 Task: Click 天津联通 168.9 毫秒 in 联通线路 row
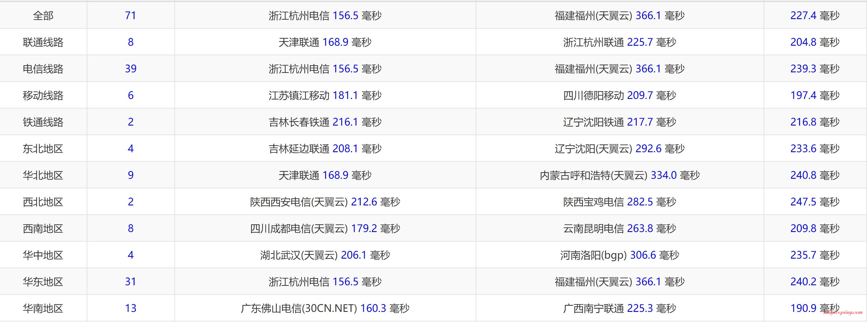point(325,42)
